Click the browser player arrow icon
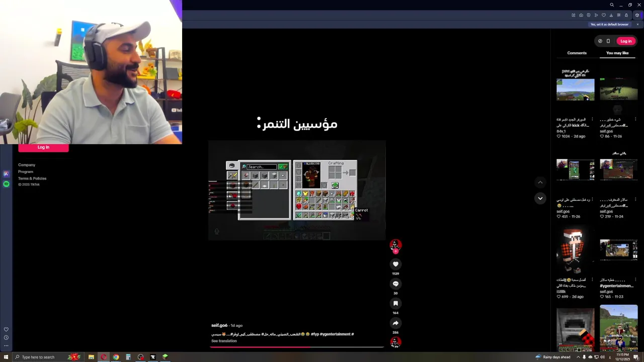Viewport: 644px width, 362px height. pyautogui.click(x=596, y=15)
